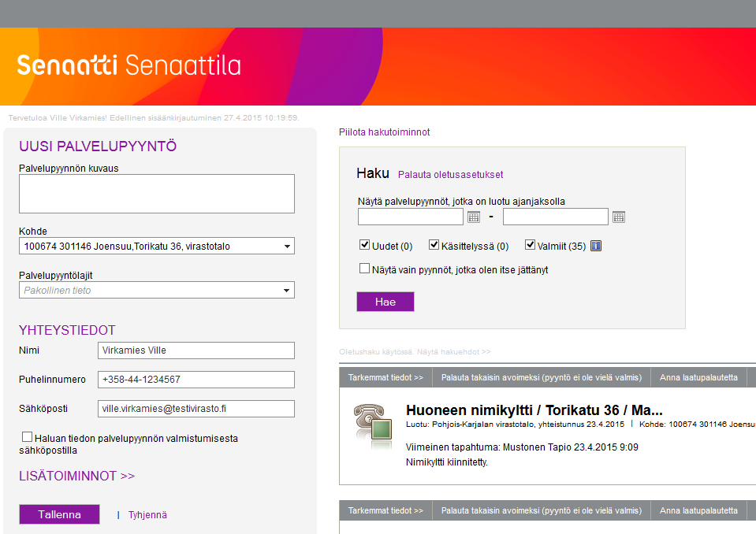Open the end date calendar picker icon
This screenshot has height=534, width=756.
point(619,217)
